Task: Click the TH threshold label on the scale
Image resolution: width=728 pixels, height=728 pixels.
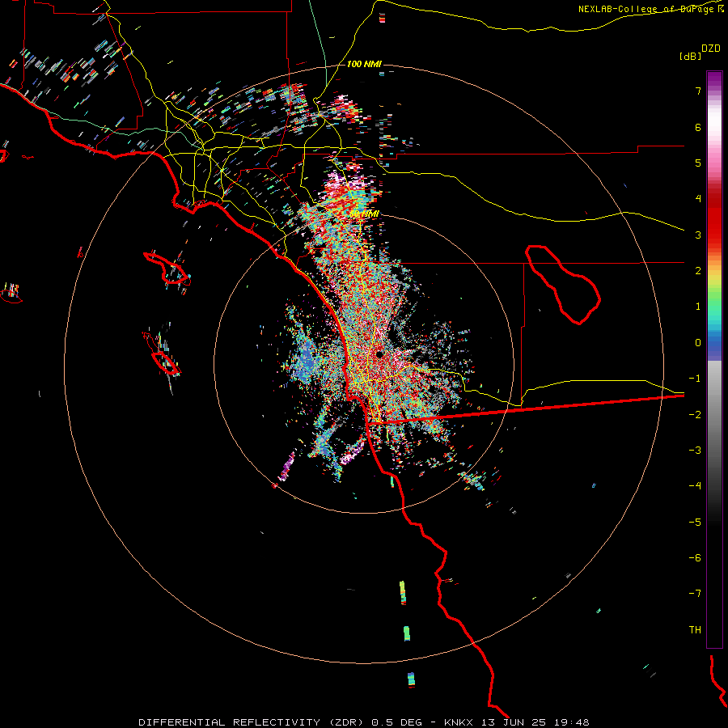Action: pyautogui.click(x=695, y=630)
